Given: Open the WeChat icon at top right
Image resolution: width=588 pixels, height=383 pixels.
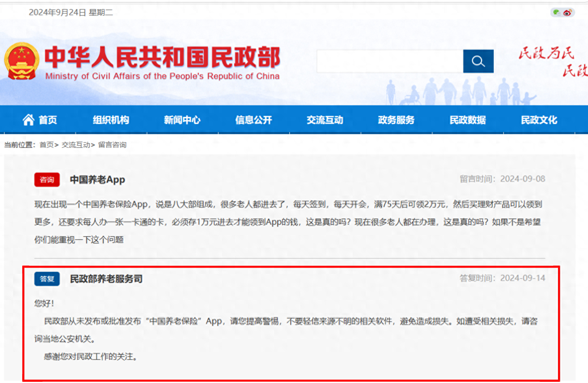Looking at the screenshot, I should click(557, 13).
